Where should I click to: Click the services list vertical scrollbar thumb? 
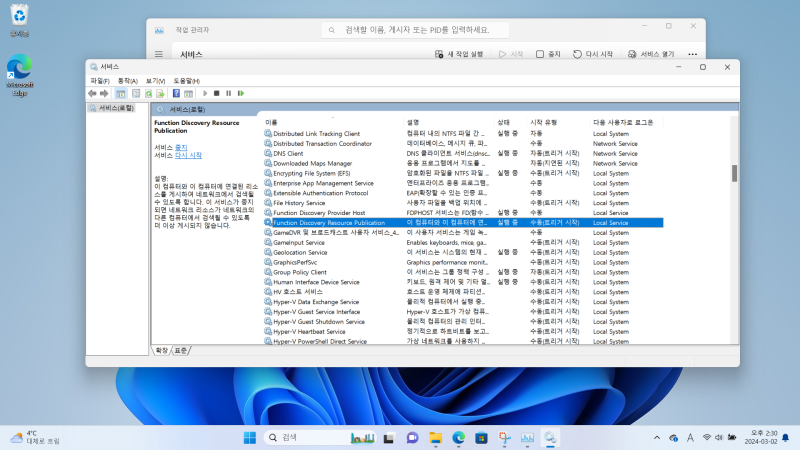[734, 173]
